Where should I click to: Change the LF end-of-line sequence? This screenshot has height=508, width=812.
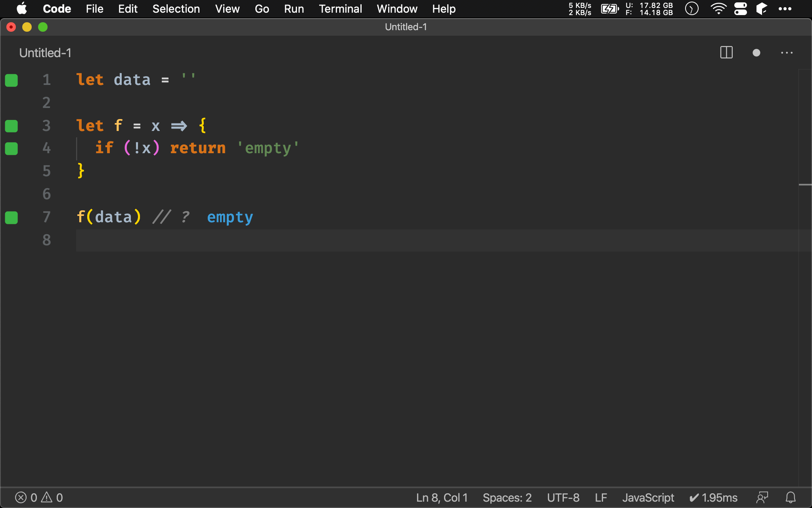point(601,497)
